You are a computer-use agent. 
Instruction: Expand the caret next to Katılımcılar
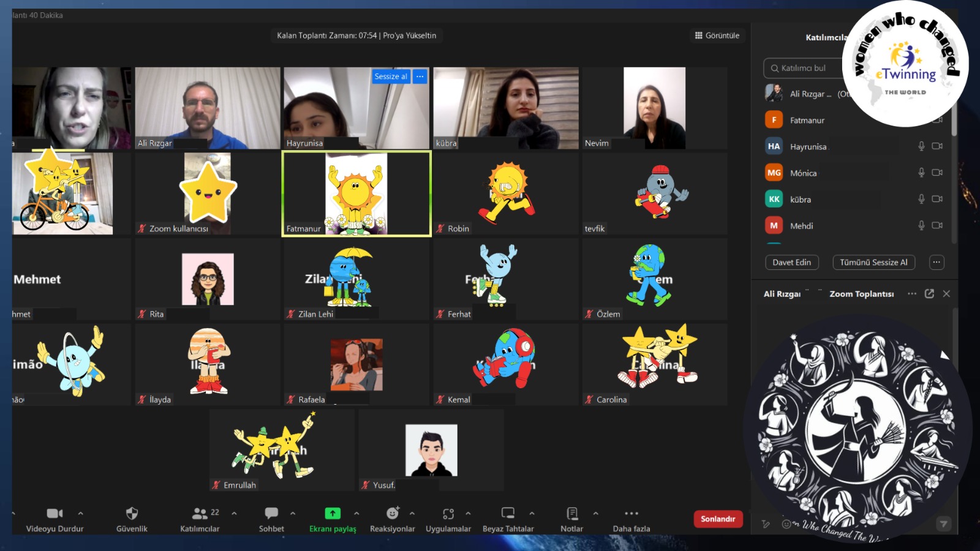pyautogui.click(x=234, y=513)
